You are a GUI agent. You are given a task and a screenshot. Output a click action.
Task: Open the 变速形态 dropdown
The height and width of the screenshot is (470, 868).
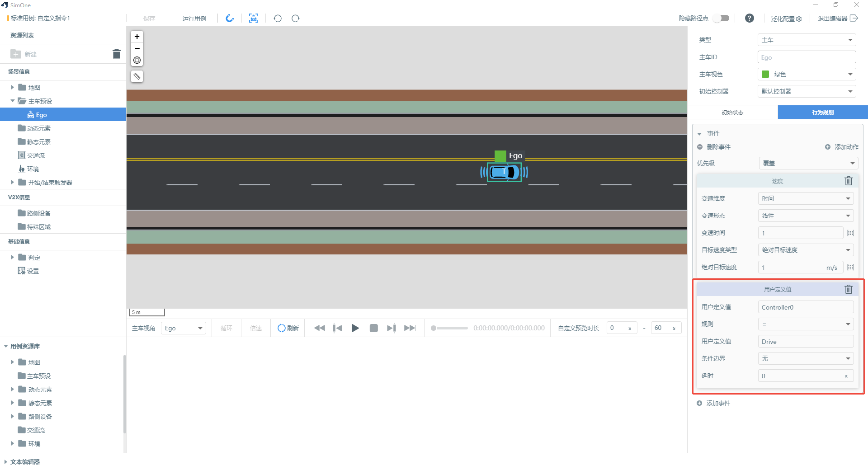806,216
